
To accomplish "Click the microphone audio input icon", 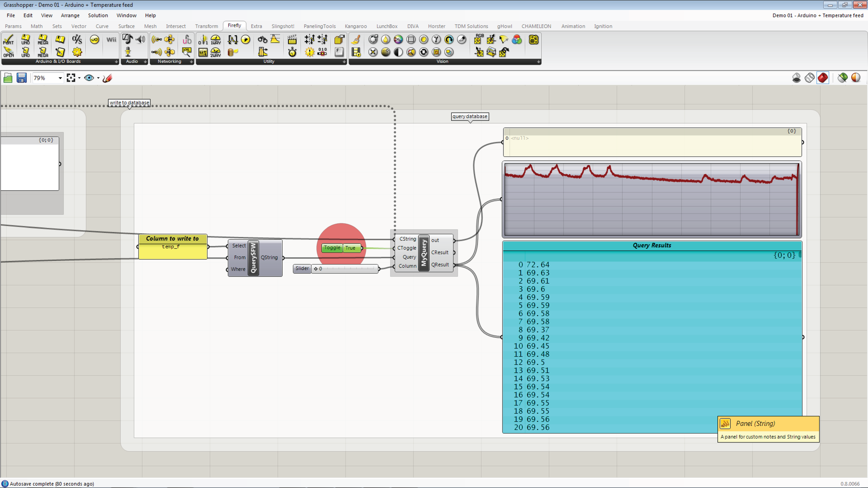I will [128, 52].
